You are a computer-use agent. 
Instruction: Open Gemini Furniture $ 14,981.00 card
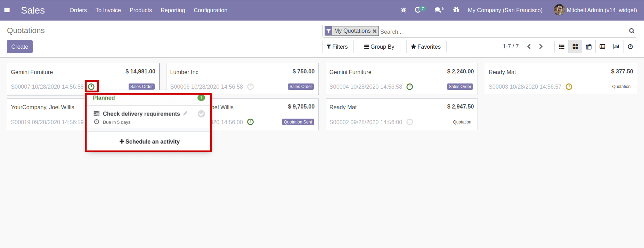(x=83, y=79)
